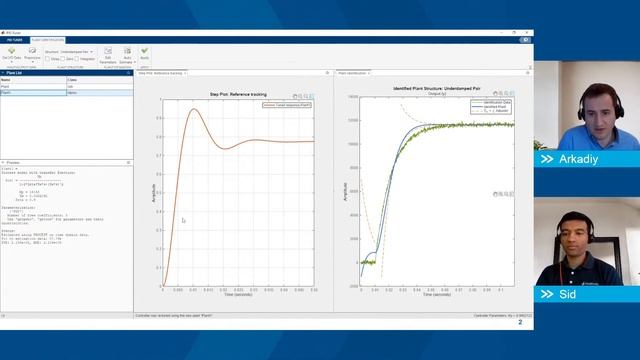The width and height of the screenshot is (640, 360).
Task: Select the pan tool on the Step Plot
Action: pyautogui.click(x=295, y=96)
